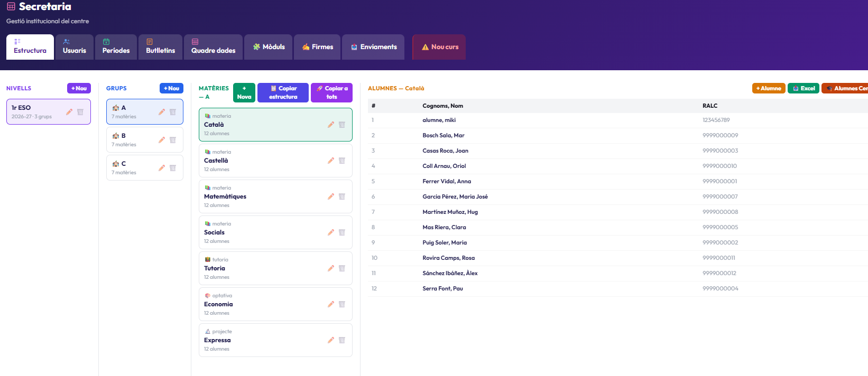Edit group C with the pencil icon
868x376 pixels.
tap(162, 168)
